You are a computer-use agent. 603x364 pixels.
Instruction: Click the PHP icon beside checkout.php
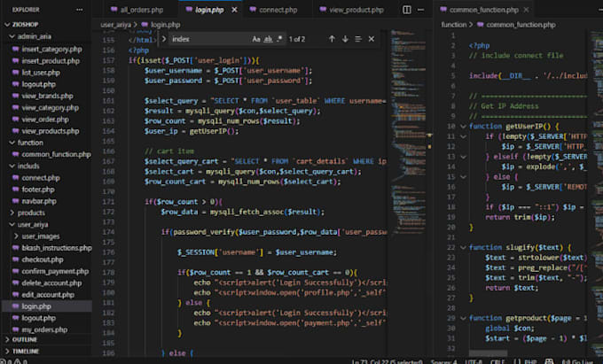coord(15,259)
